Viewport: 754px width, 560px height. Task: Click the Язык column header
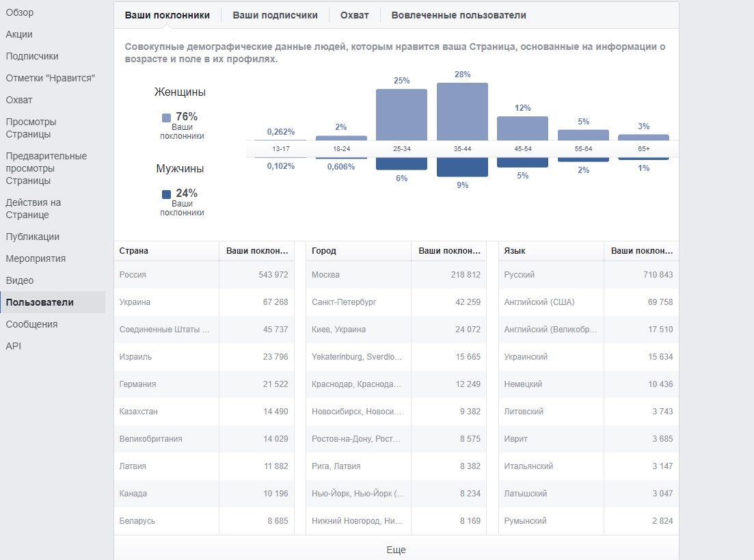pos(515,251)
